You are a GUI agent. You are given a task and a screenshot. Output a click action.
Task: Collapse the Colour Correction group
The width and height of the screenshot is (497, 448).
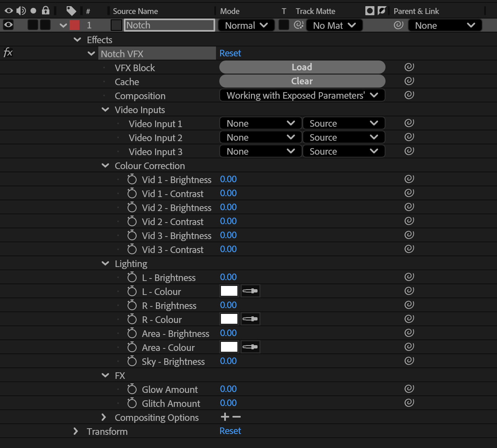(x=105, y=166)
